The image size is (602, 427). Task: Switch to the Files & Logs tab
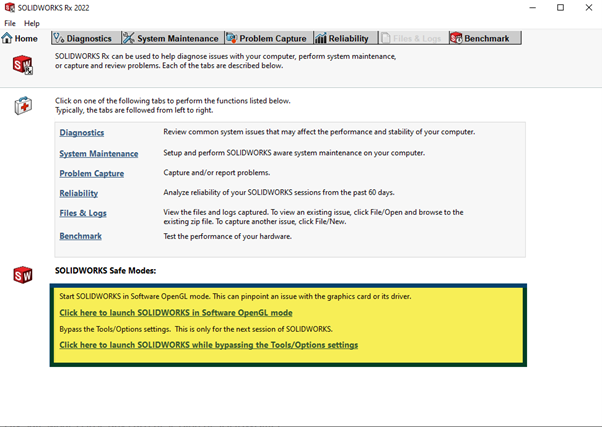click(x=412, y=39)
